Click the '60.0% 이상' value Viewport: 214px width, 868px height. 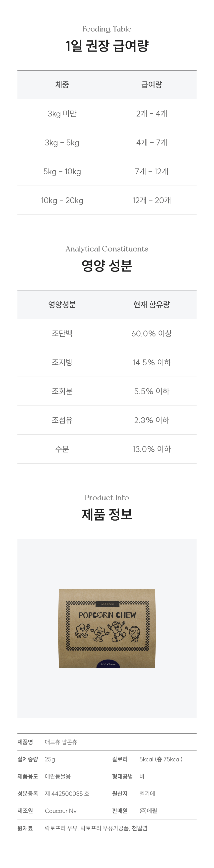(152, 334)
